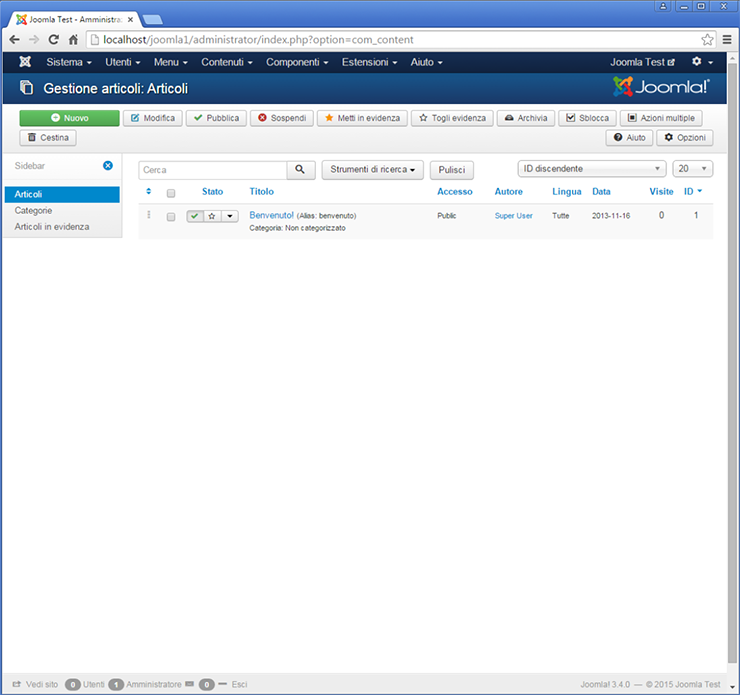Click Pubblica toolbar button

tap(216, 118)
